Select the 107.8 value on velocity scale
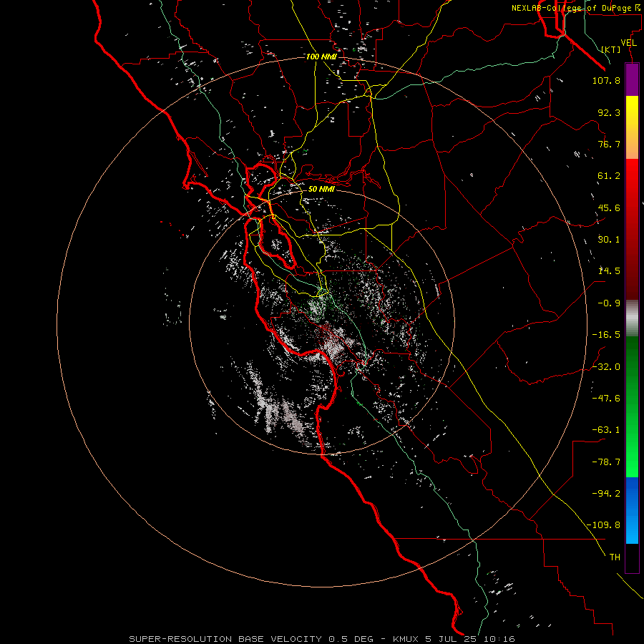The width and height of the screenshot is (644, 644). (x=606, y=80)
